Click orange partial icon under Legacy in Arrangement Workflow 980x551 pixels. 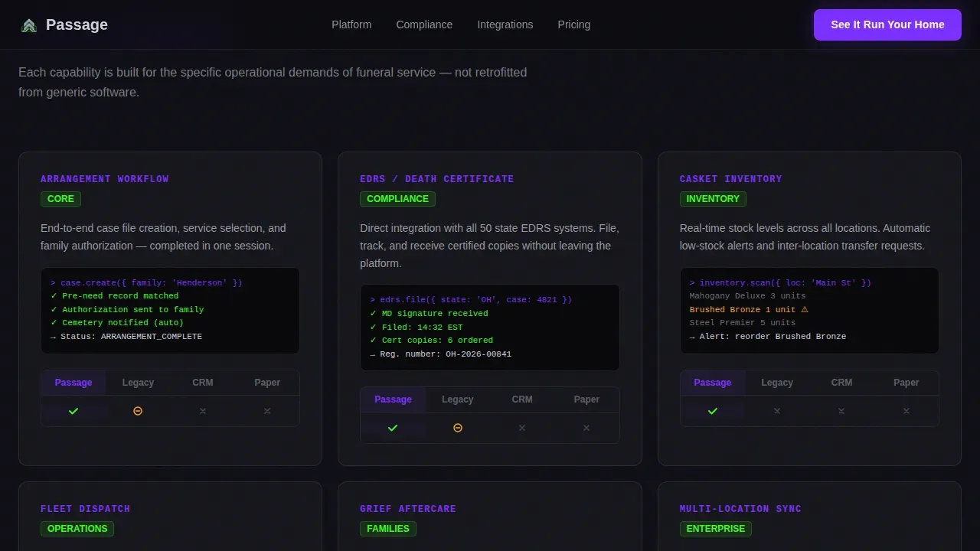tap(138, 411)
